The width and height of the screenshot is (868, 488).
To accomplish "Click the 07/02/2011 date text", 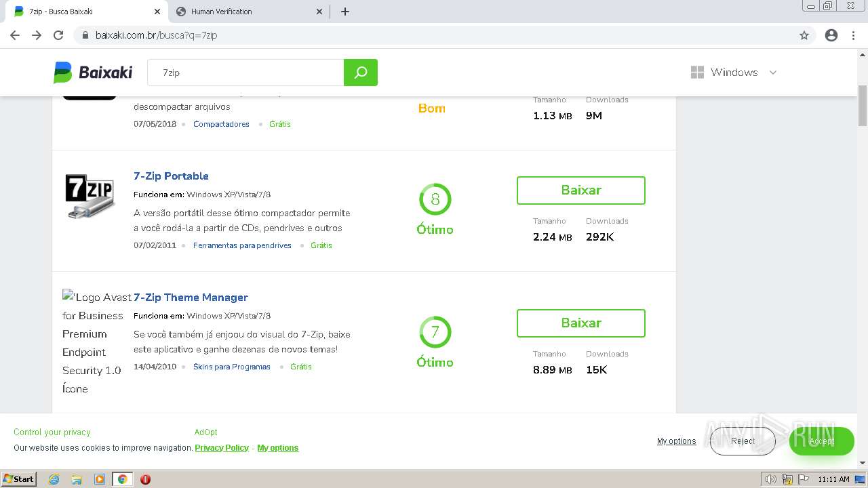I will [x=155, y=245].
